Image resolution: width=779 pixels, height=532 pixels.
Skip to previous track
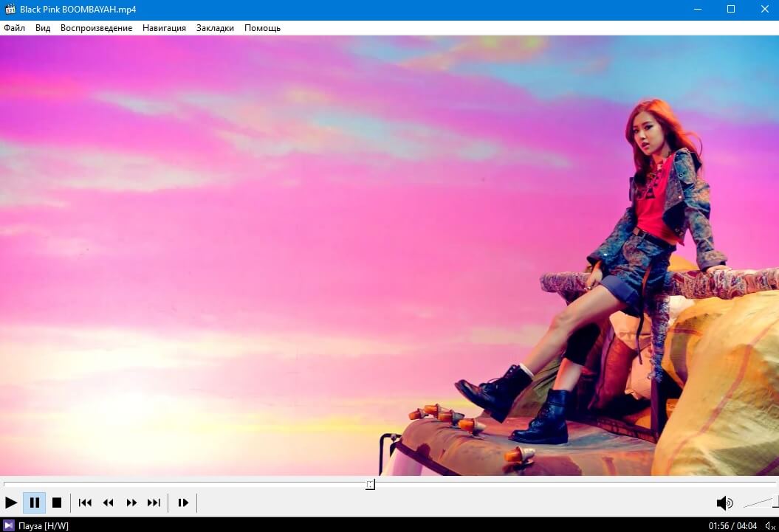point(85,502)
